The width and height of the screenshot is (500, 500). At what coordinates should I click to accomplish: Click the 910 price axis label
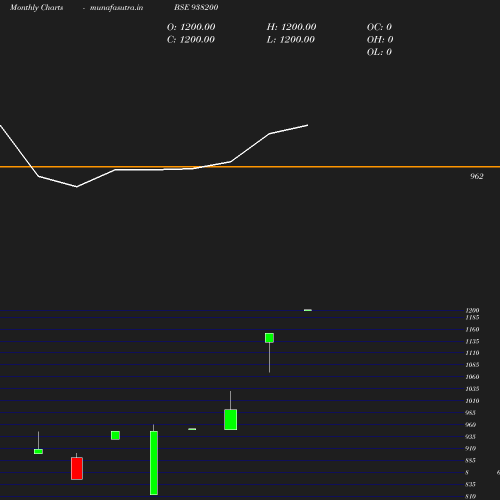(470, 448)
